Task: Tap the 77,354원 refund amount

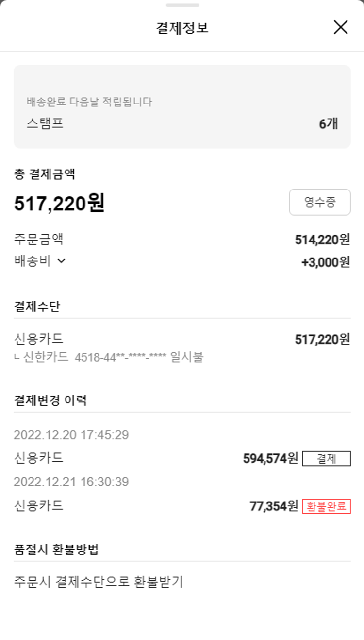Action: coord(274,506)
